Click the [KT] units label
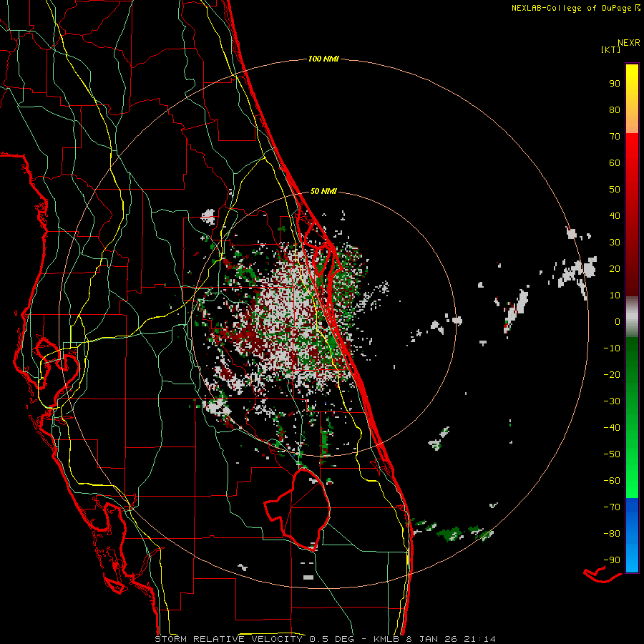 (x=611, y=49)
